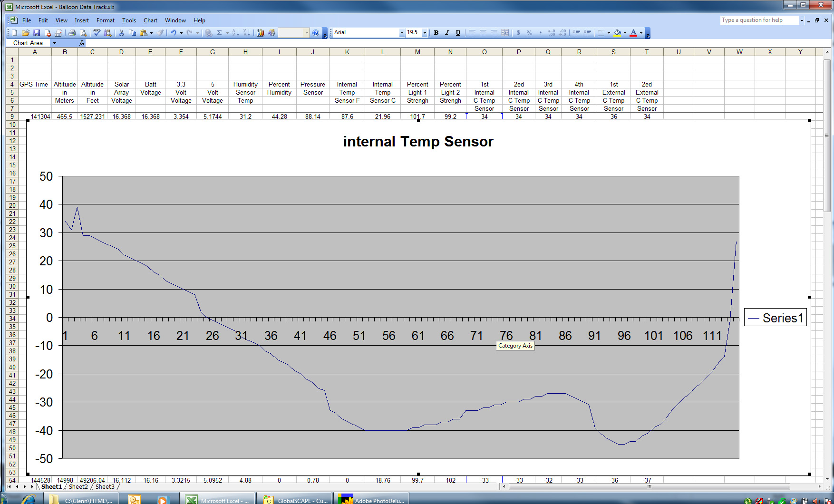Open the Zoom percentage dropdown
The image size is (834, 504).
[307, 33]
